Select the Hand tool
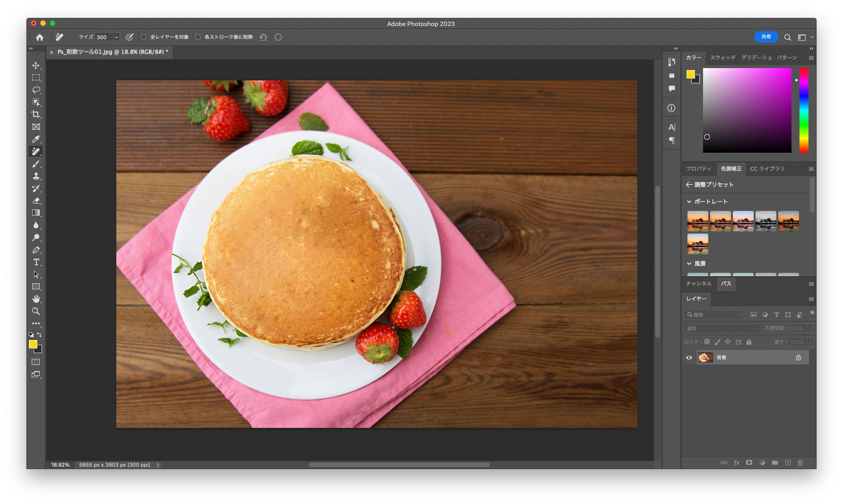 (x=36, y=299)
